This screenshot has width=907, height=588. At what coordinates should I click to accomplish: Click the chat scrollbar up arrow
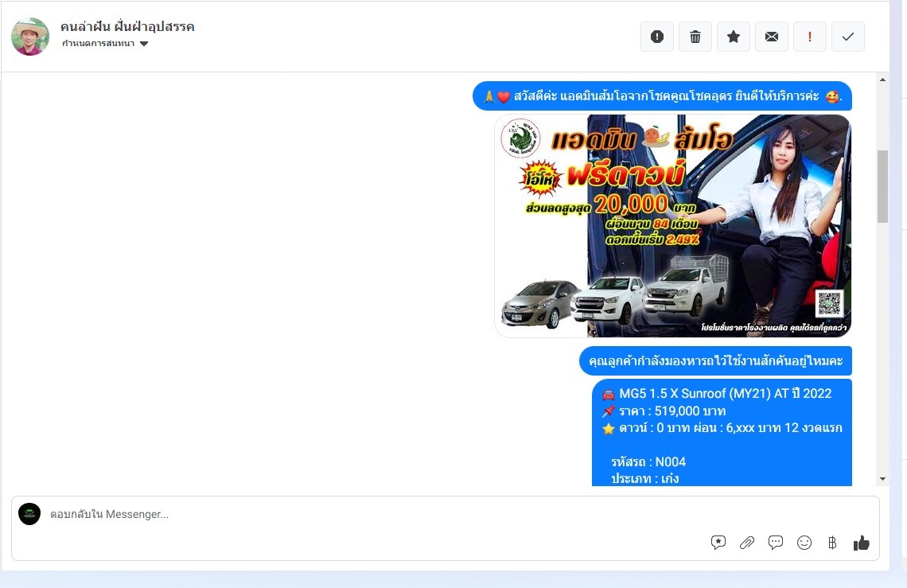pyautogui.click(x=882, y=80)
